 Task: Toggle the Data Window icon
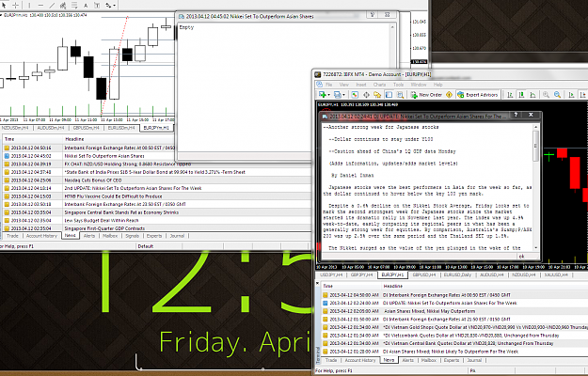(x=366, y=95)
